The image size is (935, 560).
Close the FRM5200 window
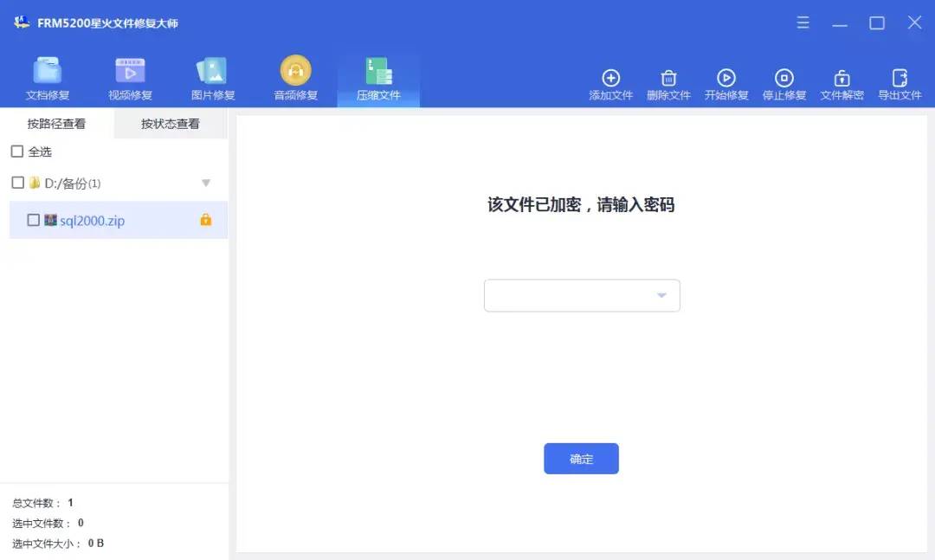915,23
